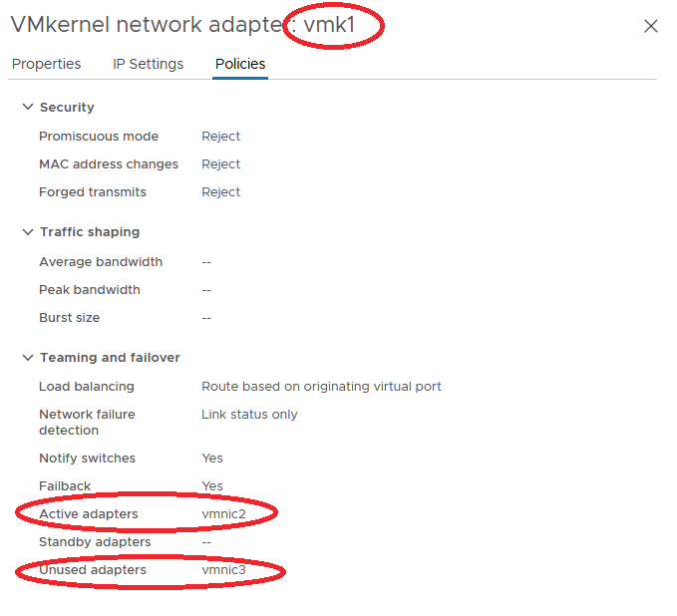Close the VMkernel network adapter dialog
Screen dimensions: 677x616
point(651,26)
